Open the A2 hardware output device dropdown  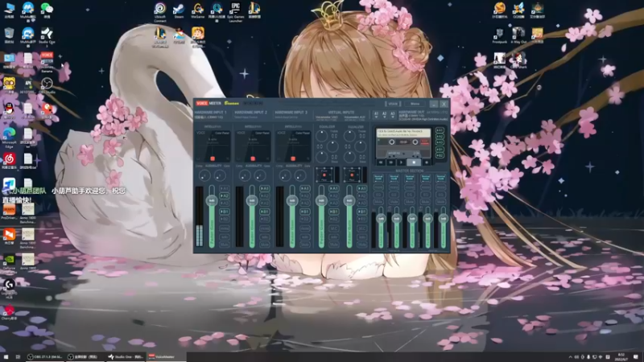coord(385,114)
